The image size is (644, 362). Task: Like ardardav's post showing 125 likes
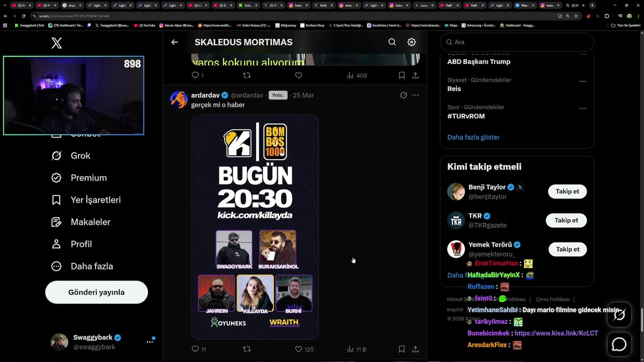click(x=304, y=349)
